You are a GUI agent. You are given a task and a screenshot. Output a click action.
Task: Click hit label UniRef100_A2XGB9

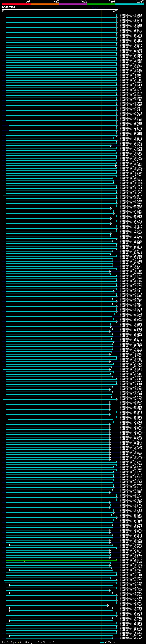coord(131,70)
